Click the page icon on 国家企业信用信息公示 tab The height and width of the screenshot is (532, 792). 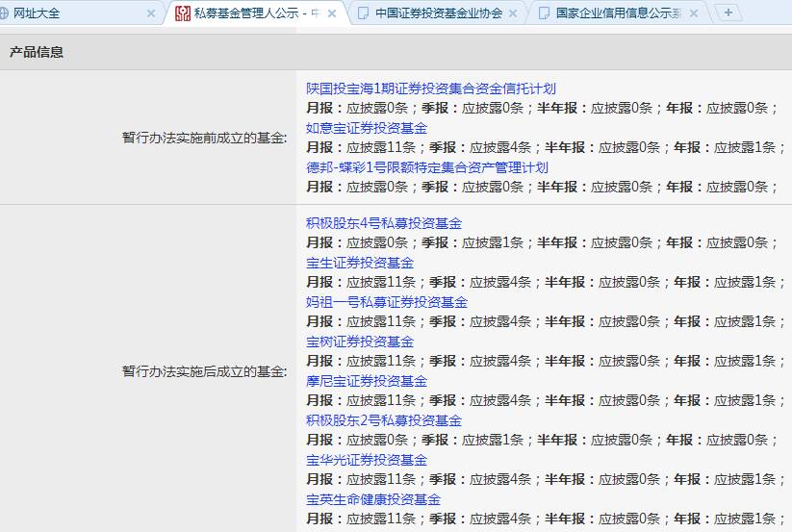pyautogui.click(x=544, y=13)
